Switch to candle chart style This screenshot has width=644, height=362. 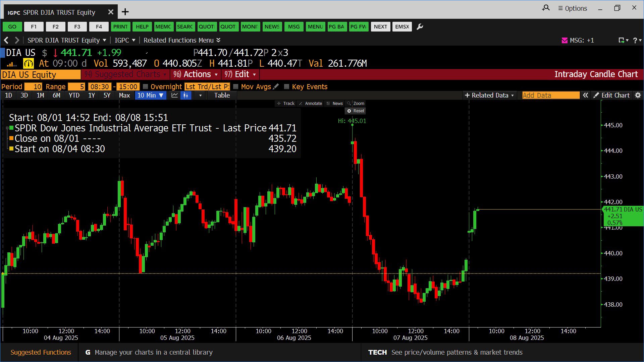pyautogui.click(x=185, y=95)
